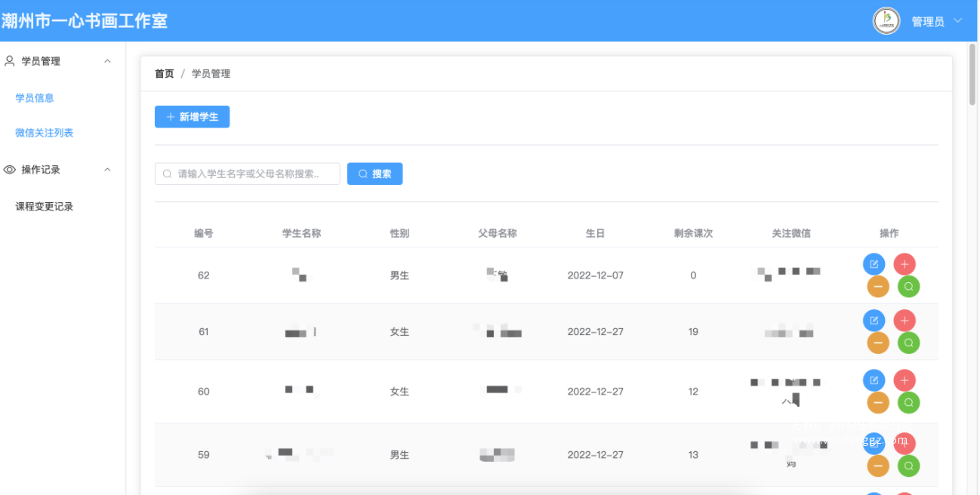This screenshot has height=495, width=980.
Task: Click the red plus icon for student 62
Action: (x=904, y=264)
